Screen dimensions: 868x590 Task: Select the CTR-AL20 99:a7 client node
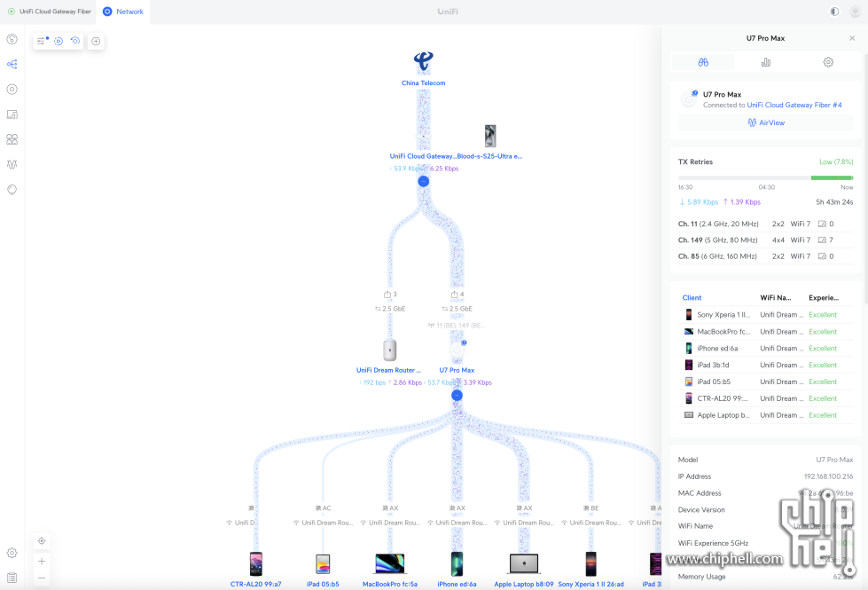click(x=255, y=565)
